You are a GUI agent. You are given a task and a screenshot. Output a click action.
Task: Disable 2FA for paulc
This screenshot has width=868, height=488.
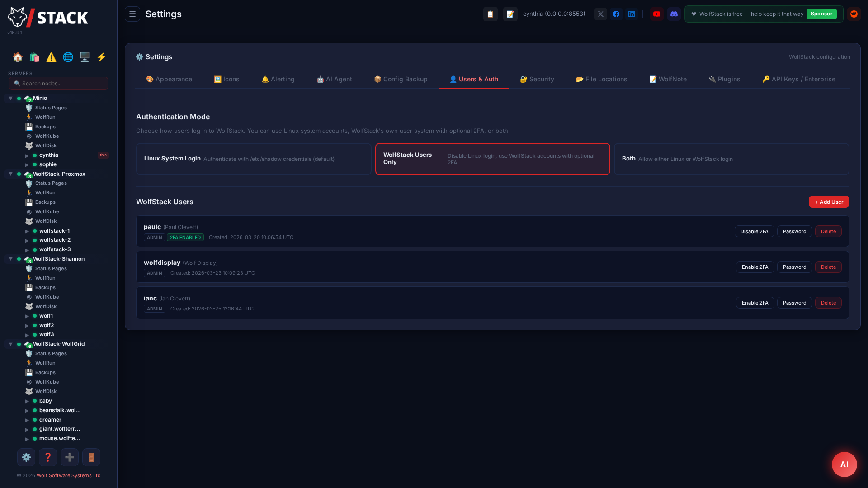coord(754,231)
